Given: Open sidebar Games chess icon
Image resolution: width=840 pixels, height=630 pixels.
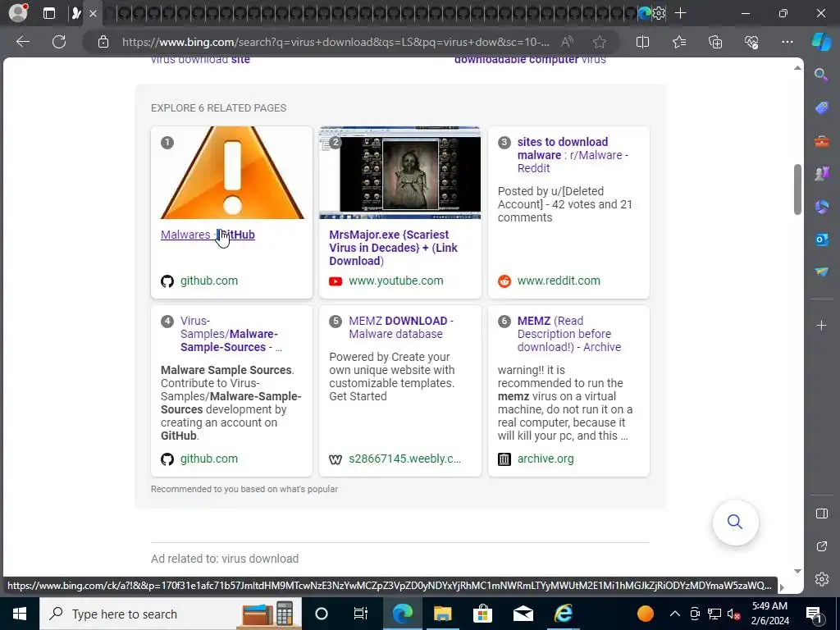Looking at the screenshot, I should coord(821,174).
